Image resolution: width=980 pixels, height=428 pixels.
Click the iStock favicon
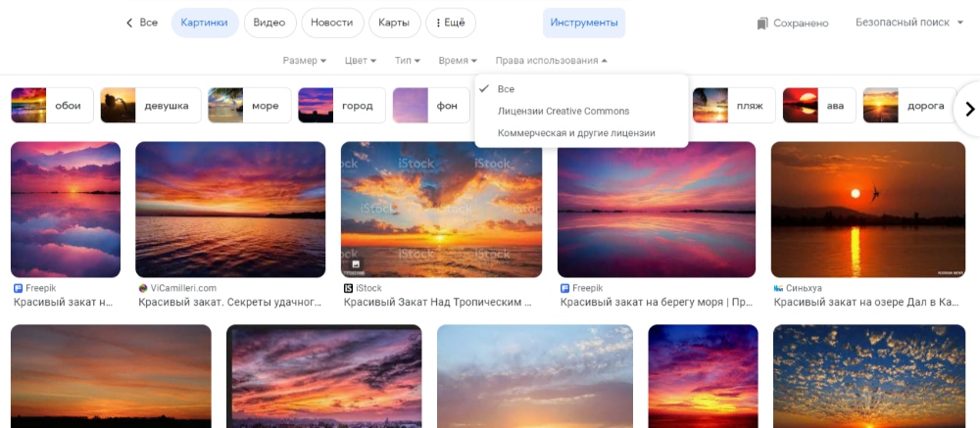click(x=348, y=288)
